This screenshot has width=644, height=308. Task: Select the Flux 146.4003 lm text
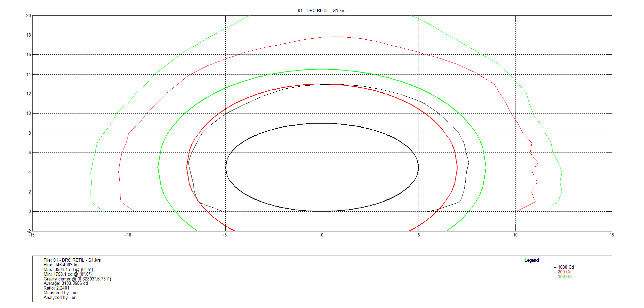(x=61, y=265)
